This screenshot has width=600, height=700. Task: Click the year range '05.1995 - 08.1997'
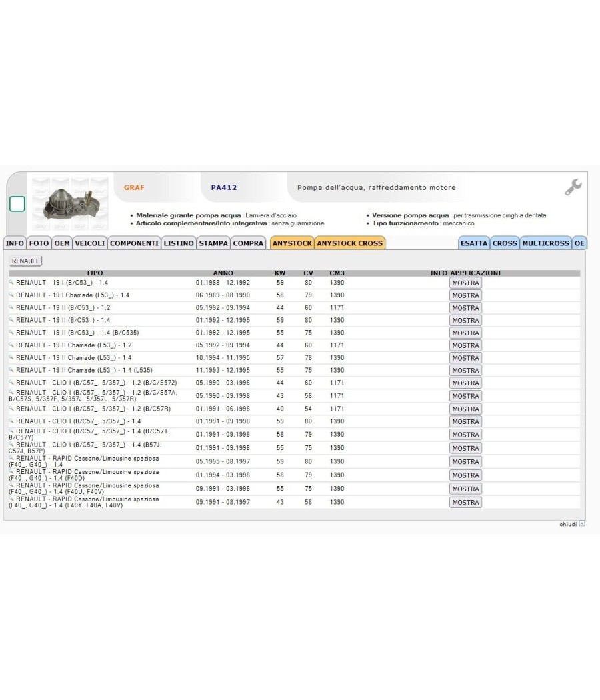tap(223, 461)
